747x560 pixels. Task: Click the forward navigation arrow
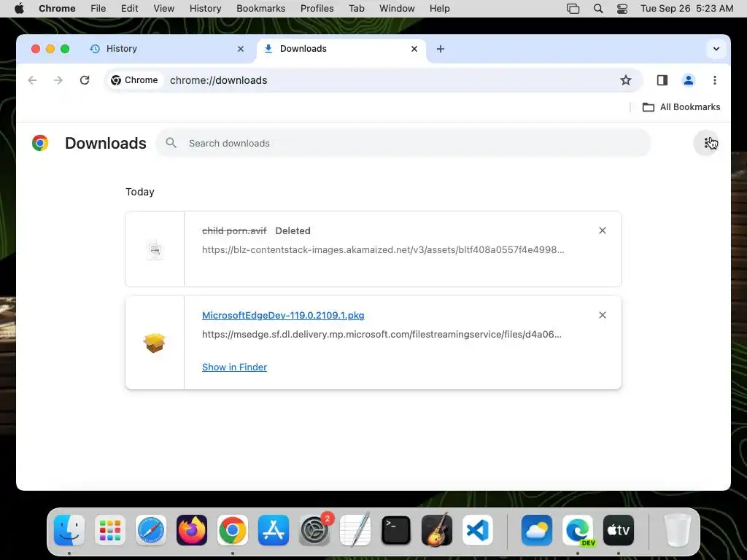pyautogui.click(x=58, y=80)
